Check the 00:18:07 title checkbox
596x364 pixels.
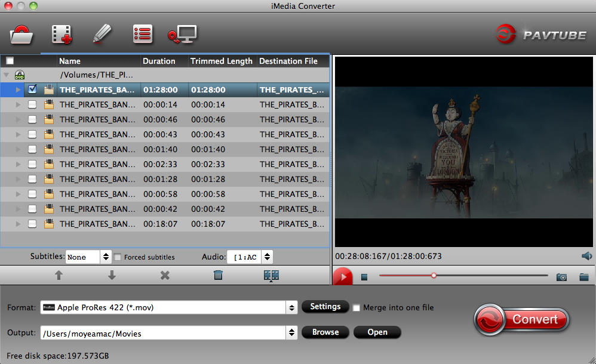tap(32, 224)
